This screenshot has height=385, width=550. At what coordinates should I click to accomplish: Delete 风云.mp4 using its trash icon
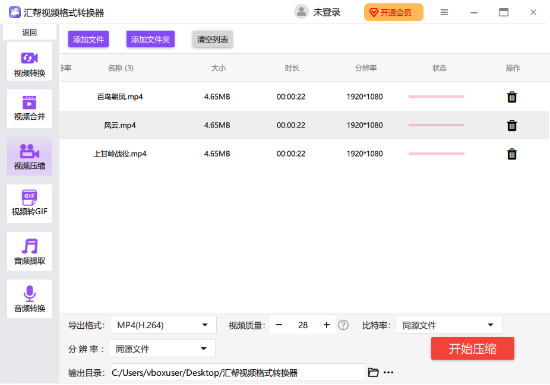coord(512,125)
